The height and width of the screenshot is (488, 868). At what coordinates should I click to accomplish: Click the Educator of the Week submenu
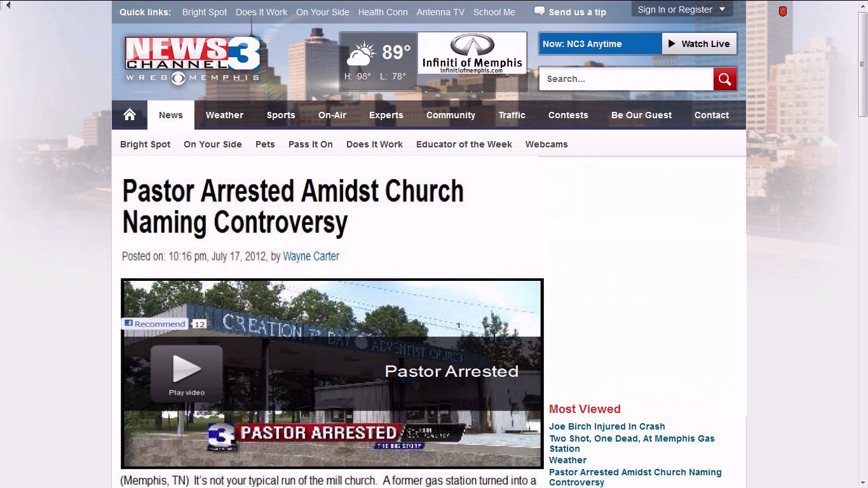point(464,144)
